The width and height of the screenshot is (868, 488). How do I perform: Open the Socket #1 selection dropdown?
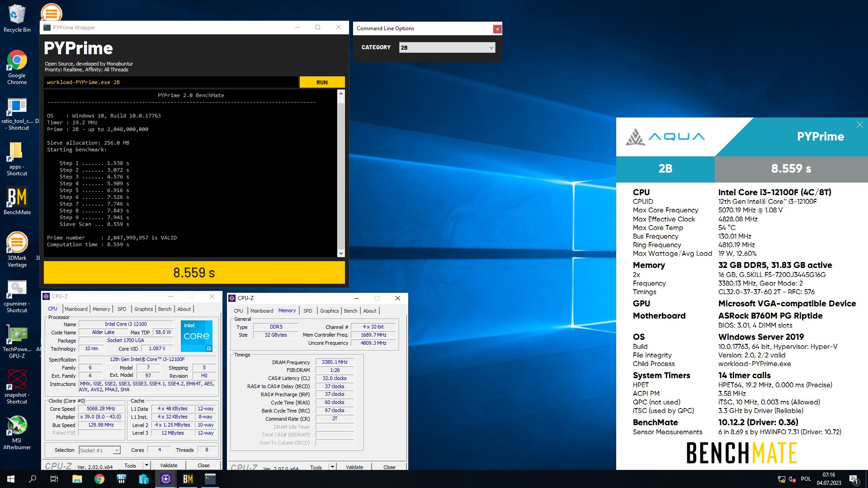pos(99,450)
